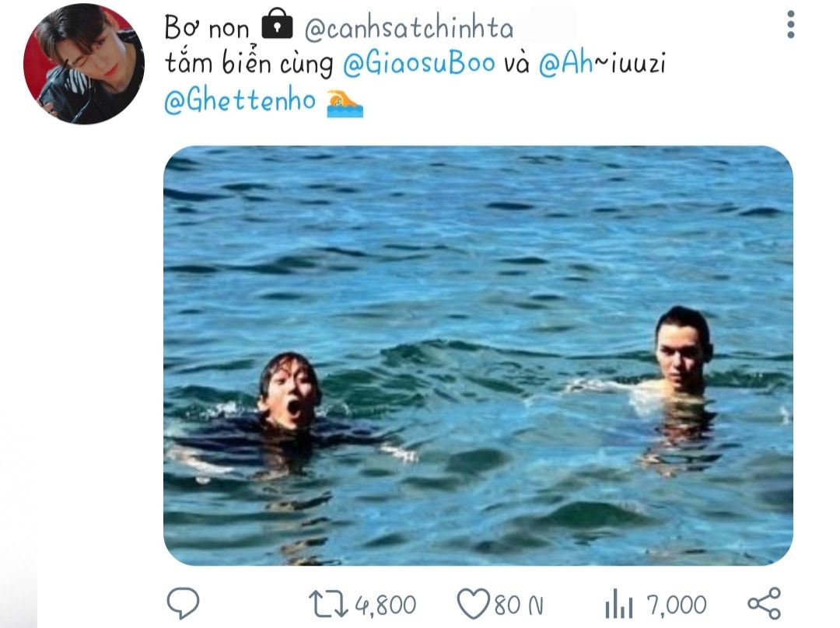This screenshot has height=628, width=840.
Task: Open the @Ah~iuuzi mentioned profile
Action: point(602,65)
